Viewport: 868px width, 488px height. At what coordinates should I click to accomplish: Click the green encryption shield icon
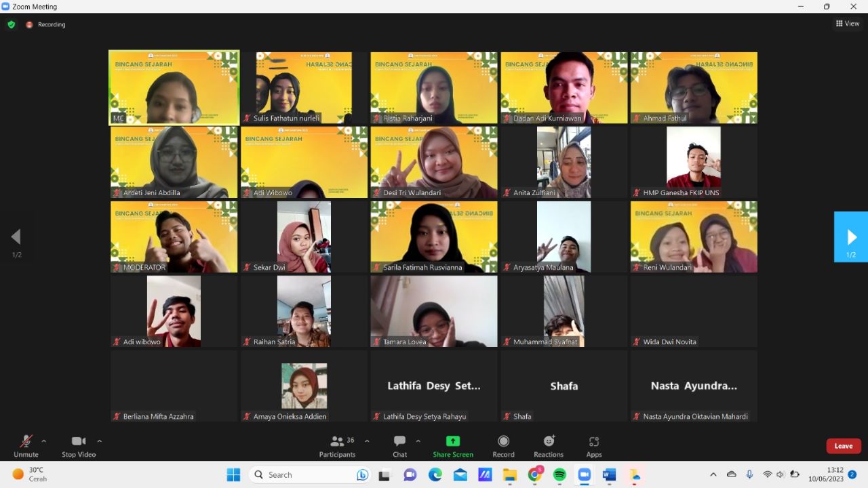tap(12, 24)
